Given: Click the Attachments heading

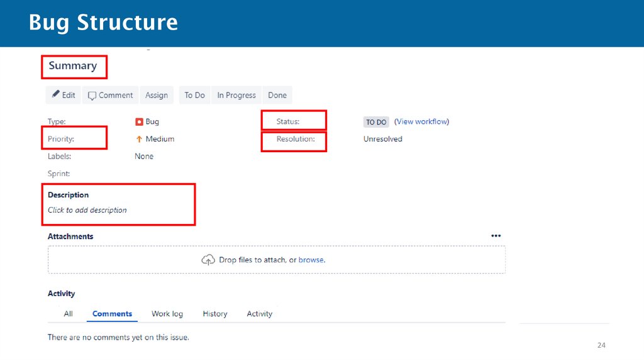Looking at the screenshot, I should (70, 236).
